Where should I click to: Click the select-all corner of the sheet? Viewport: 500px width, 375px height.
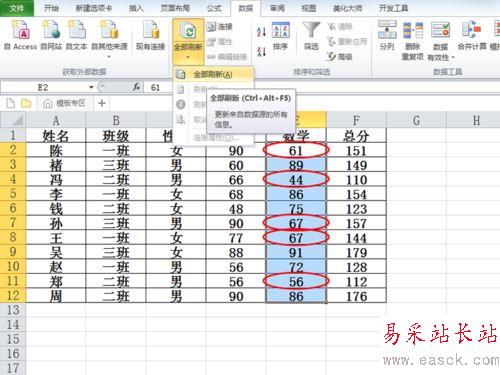pos(13,120)
